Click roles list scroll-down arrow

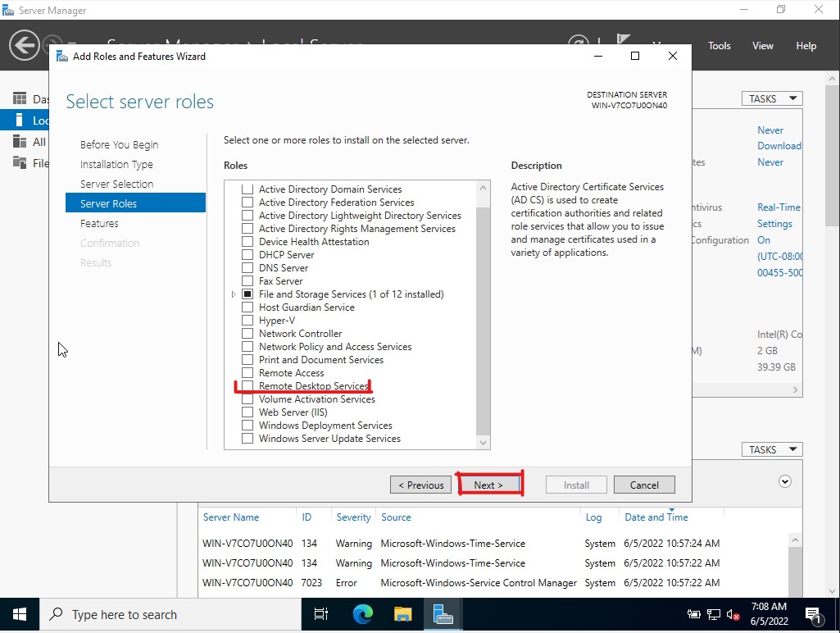(x=484, y=443)
